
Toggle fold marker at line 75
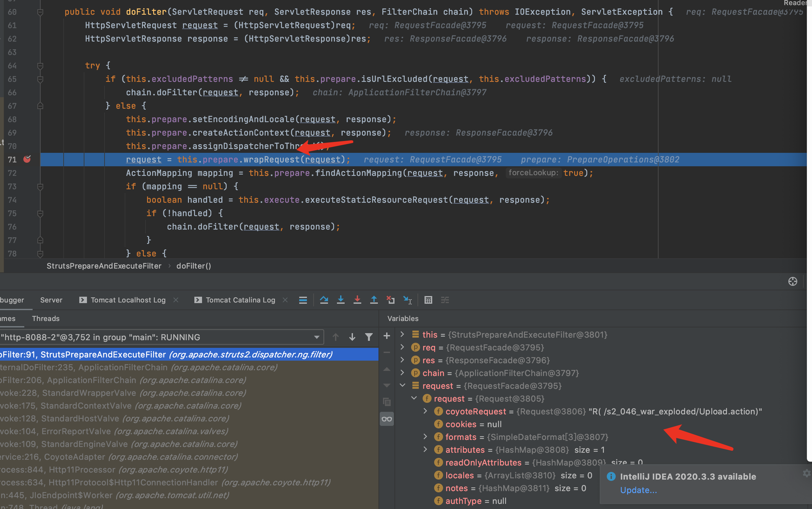point(40,214)
